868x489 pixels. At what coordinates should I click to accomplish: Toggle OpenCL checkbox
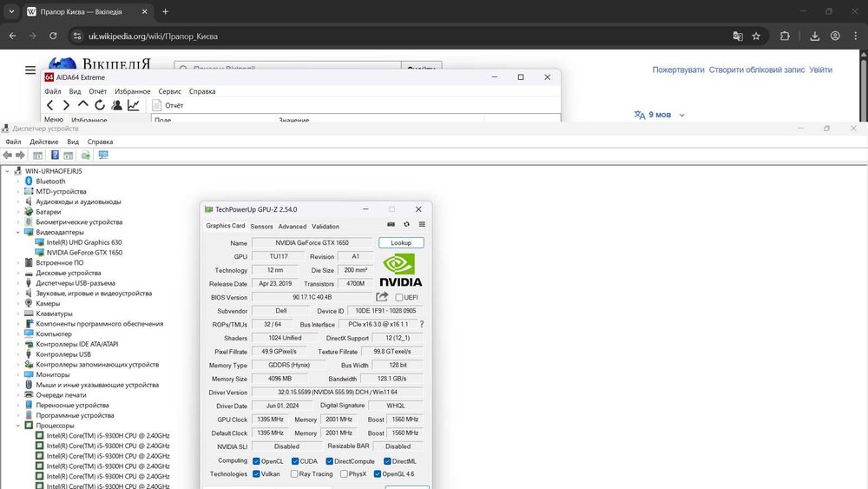click(x=256, y=460)
